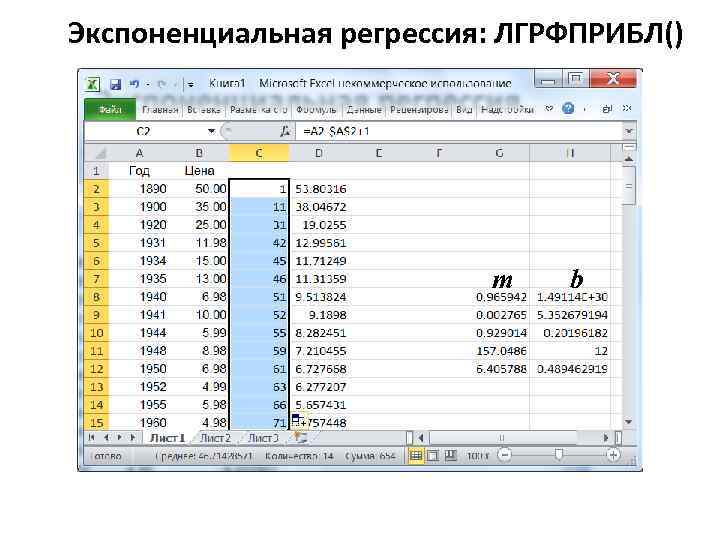Switch to the Главная ribbon tab
Viewport: 720px width, 540px height.
(160, 110)
